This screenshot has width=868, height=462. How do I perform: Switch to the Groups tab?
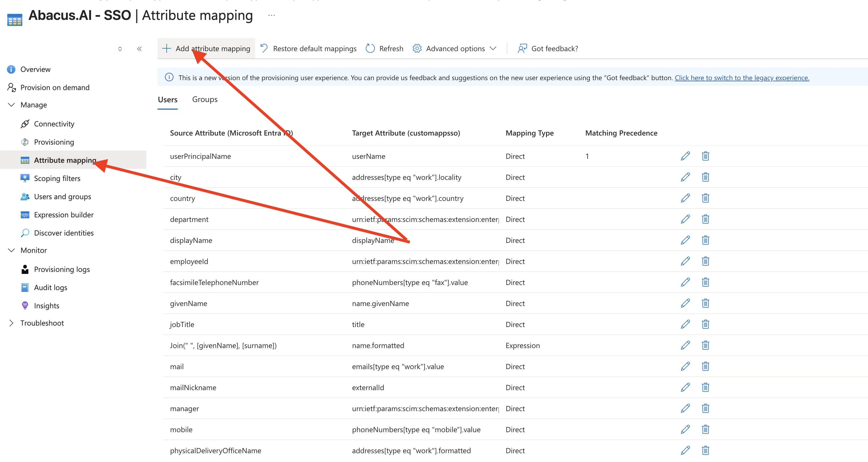(205, 100)
